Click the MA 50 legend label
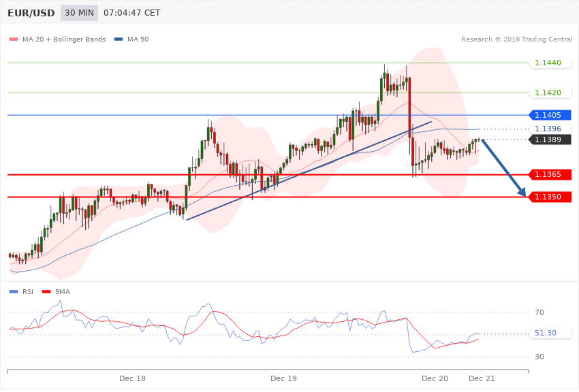 coord(138,39)
